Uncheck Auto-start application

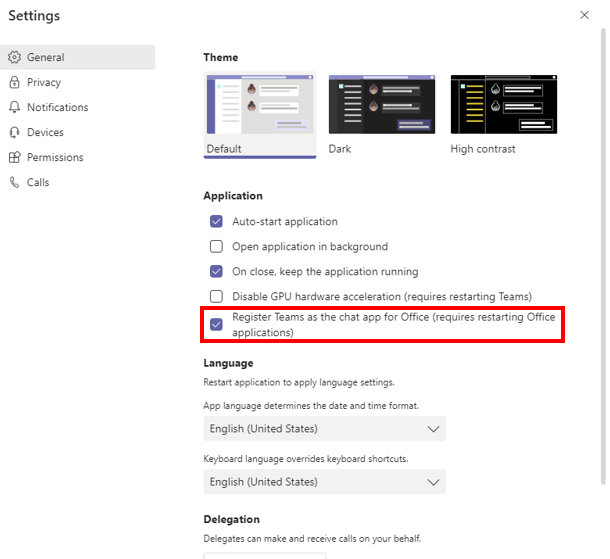(216, 221)
